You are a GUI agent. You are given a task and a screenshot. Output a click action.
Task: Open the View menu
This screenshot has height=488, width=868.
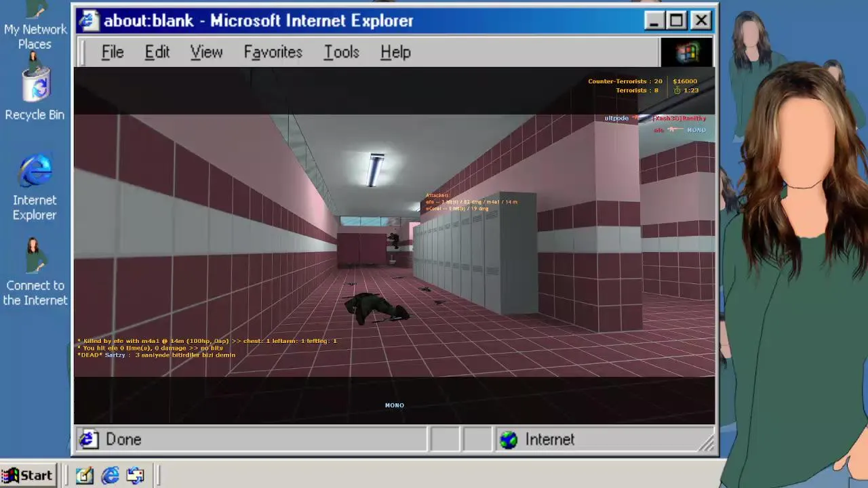tap(206, 52)
